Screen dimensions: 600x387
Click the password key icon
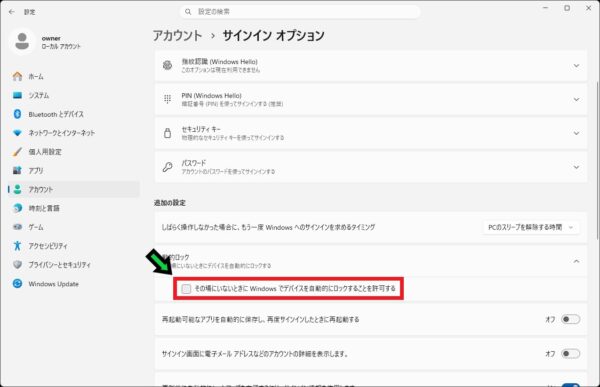[167, 167]
